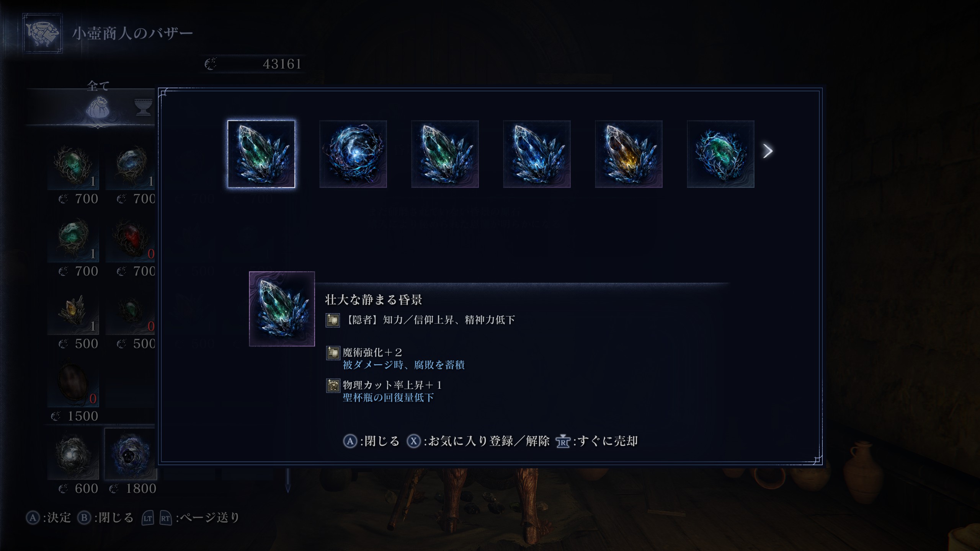Switch to the chalice category tab
This screenshot has height=551, width=980.
pos(144,107)
